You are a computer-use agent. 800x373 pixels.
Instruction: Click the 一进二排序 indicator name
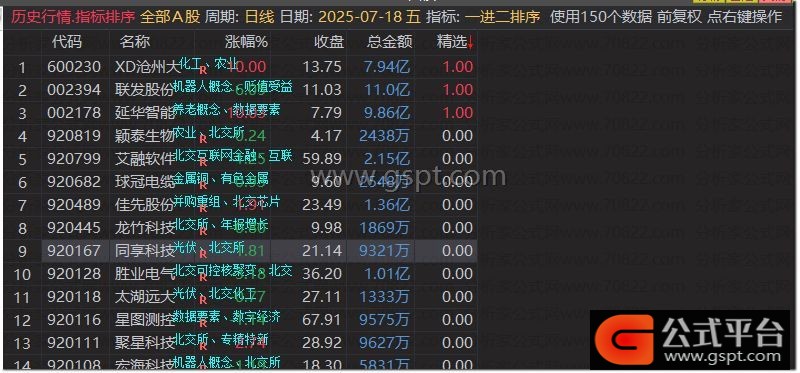(x=503, y=17)
